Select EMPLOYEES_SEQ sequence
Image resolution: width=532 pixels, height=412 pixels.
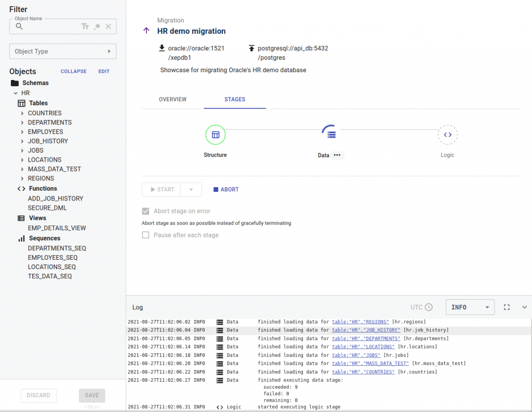click(x=52, y=258)
